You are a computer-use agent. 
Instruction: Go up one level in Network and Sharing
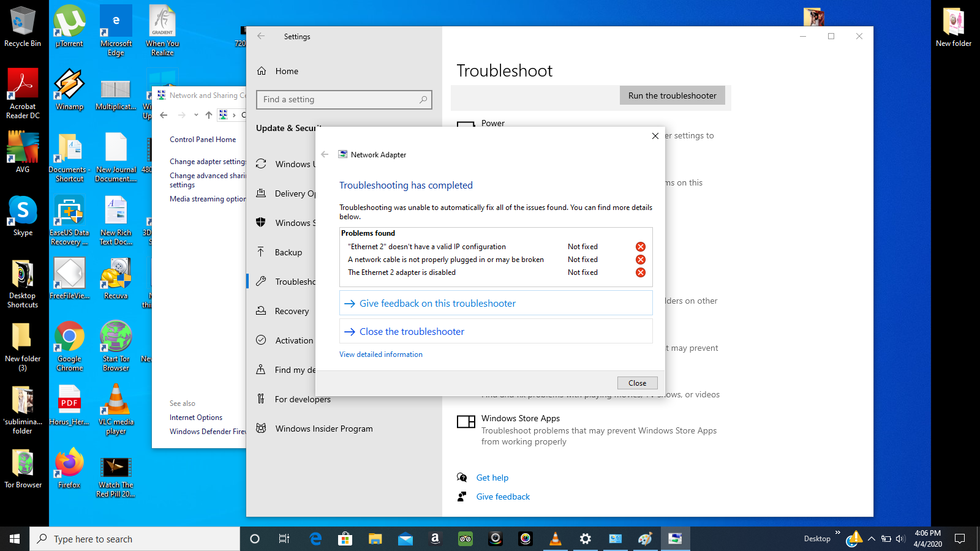(x=209, y=114)
